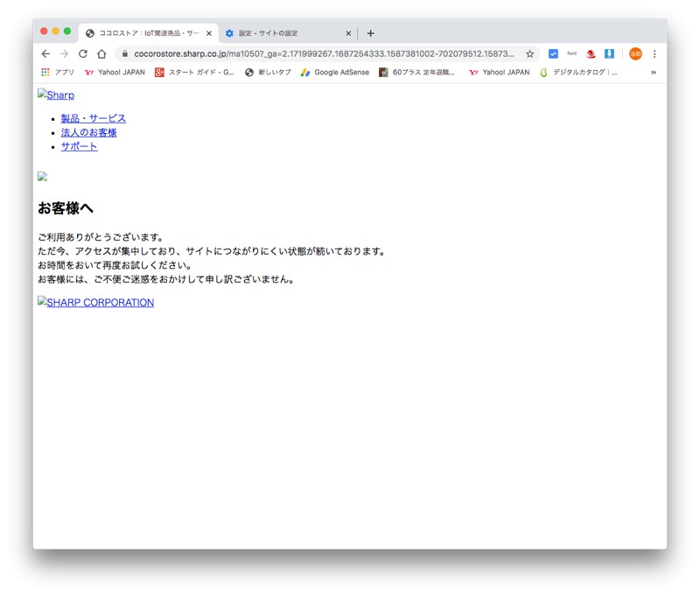This screenshot has width=700, height=596.
Task: Expand the hidden bookmarks overflow chevron
Action: (x=653, y=73)
